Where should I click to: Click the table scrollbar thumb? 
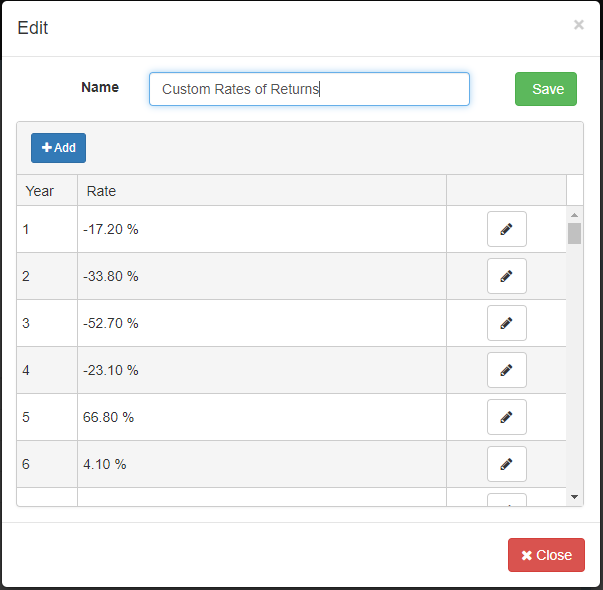coord(574,233)
